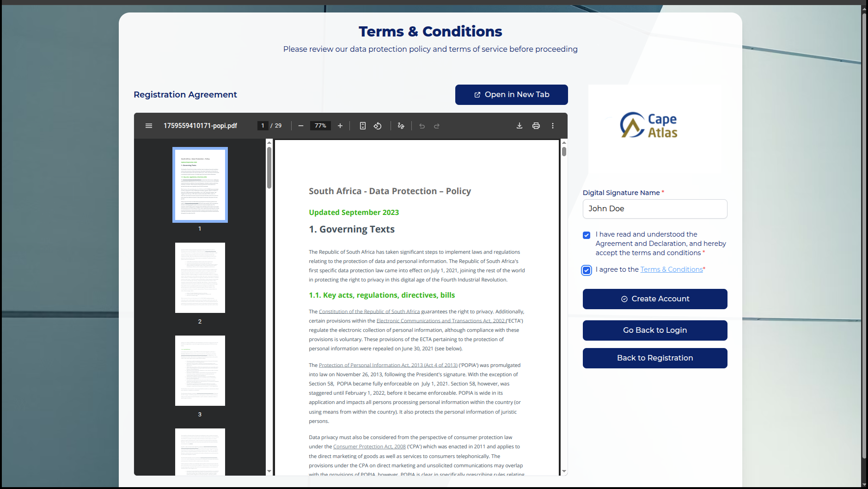Zoom in the PDF with plus icon
Viewport: 868px width, 489px height.
(x=340, y=126)
